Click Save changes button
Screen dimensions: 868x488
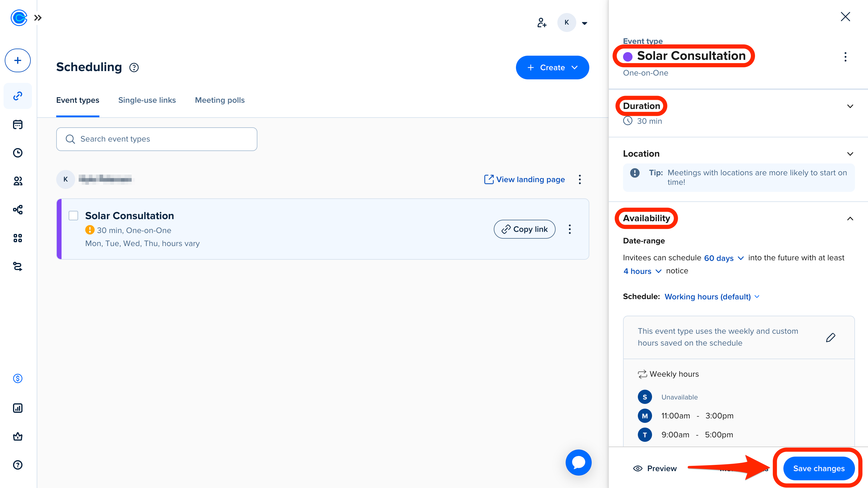[819, 468]
